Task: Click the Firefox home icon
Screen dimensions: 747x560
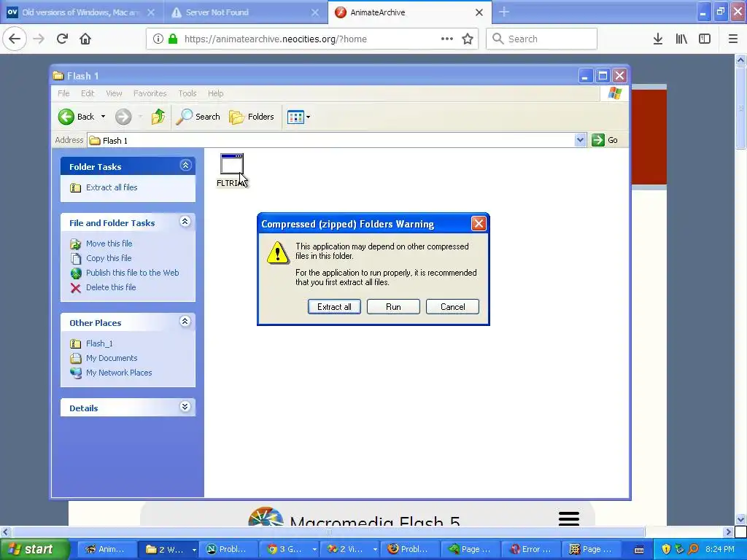Action: click(x=85, y=39)
